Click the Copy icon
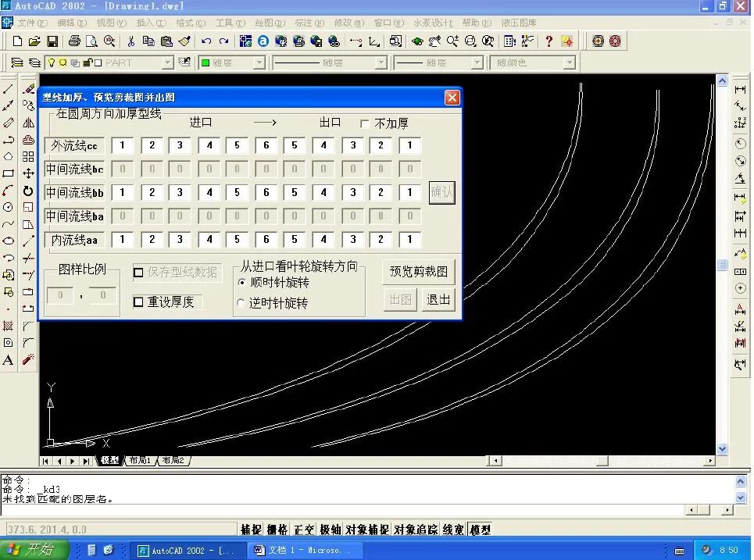 (148, 41)
